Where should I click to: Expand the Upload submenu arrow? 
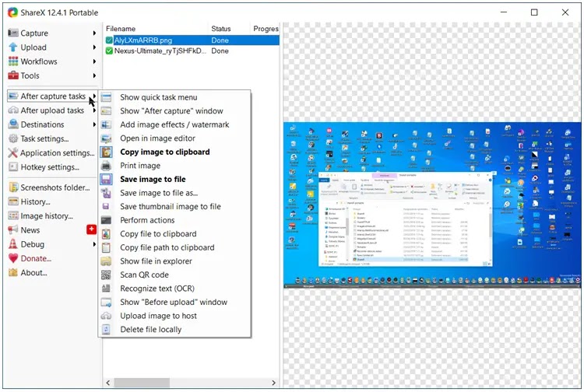click(x=94, y=47)
